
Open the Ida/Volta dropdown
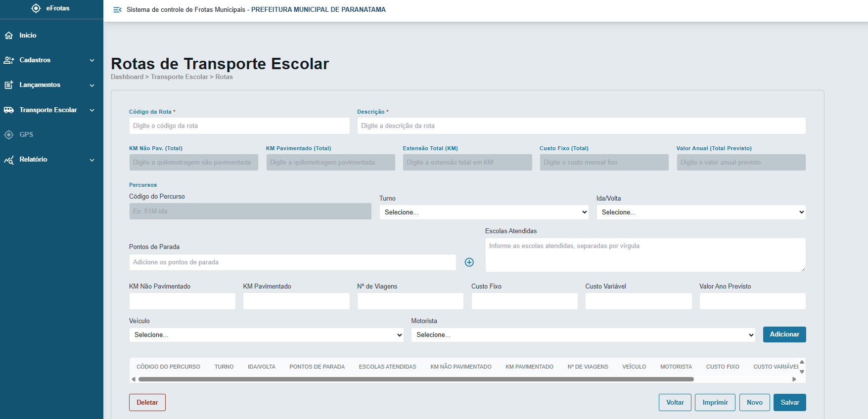(701, 212)
